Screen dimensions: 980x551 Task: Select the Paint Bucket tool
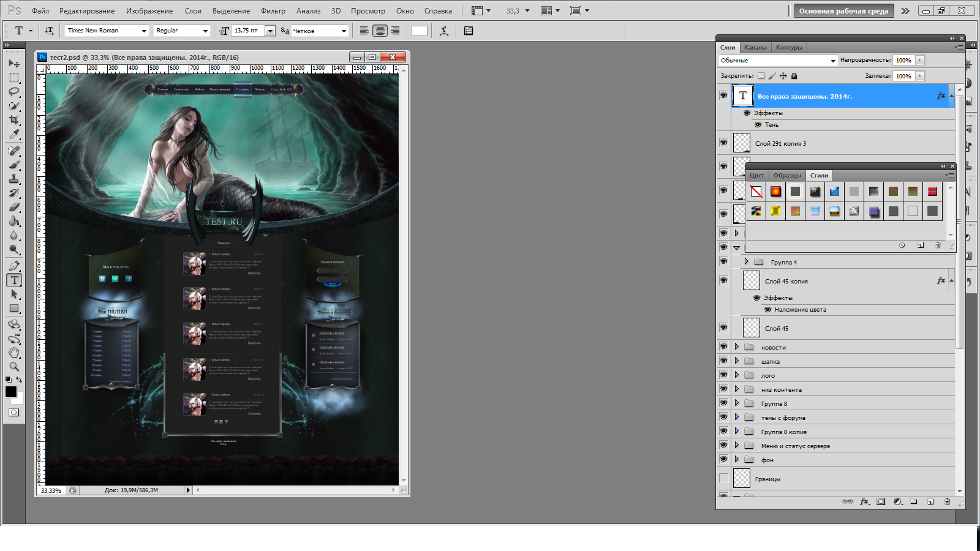tap(14, 221)
